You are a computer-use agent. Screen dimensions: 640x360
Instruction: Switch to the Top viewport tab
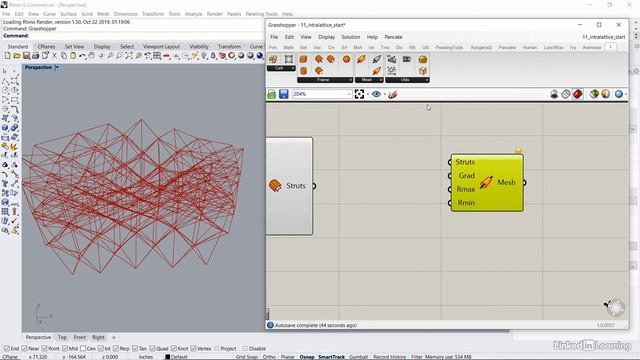click(x=62, y=338)
